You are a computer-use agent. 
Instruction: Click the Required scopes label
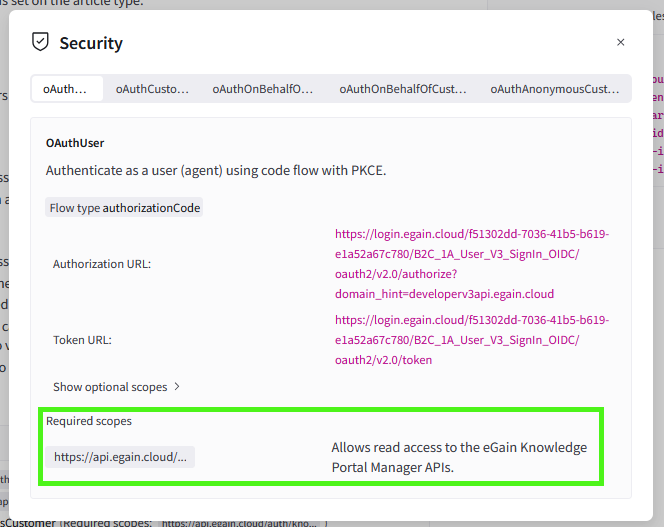click(89, 421)
